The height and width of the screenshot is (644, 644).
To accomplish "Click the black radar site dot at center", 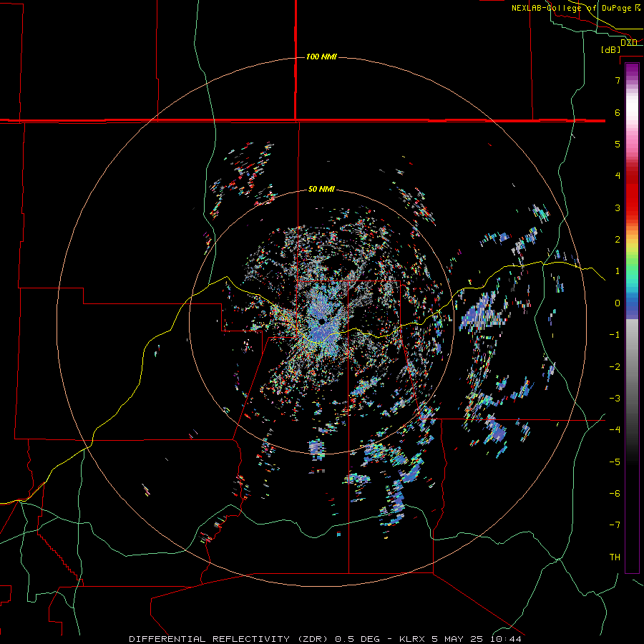I will [x=321, y=321].
